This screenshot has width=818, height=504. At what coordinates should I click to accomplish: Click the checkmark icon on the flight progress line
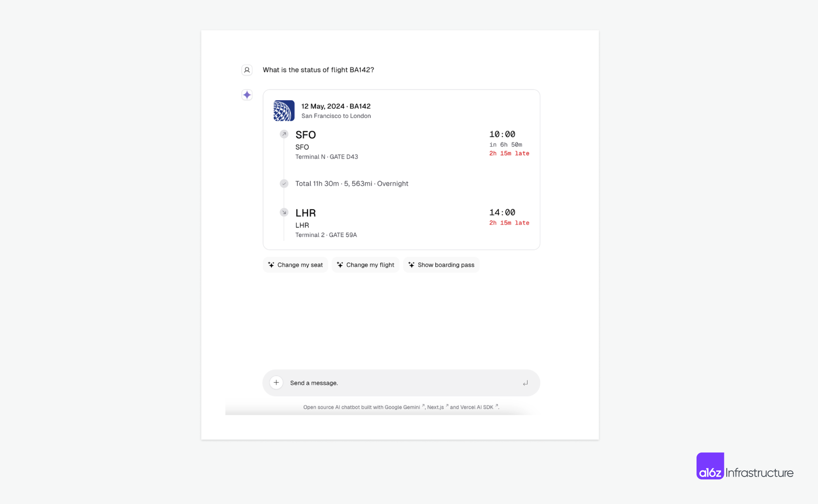tap(284, 183)
